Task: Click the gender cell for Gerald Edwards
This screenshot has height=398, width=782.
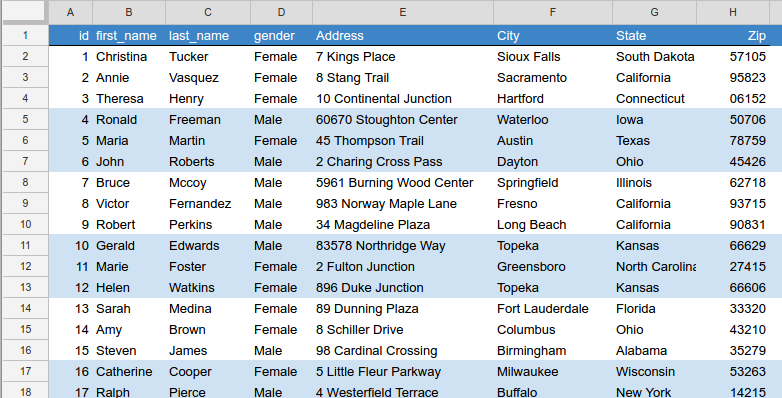Action: (281, 245)
